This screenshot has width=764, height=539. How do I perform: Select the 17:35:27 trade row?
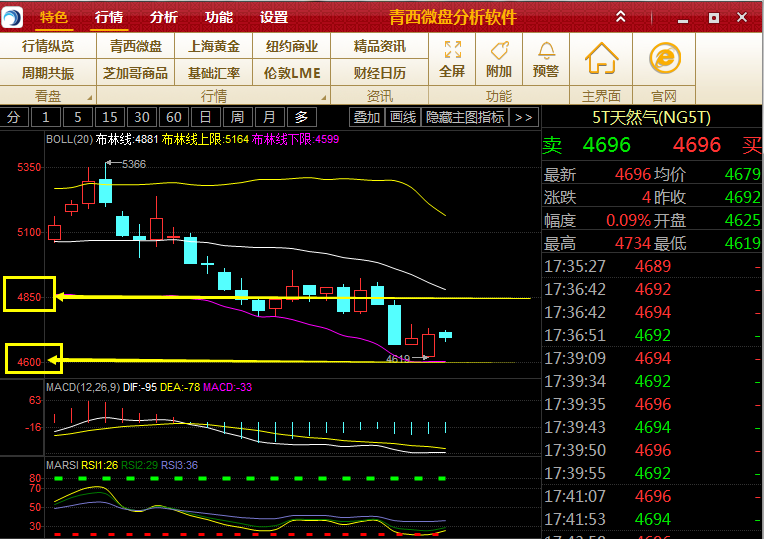[652, 266]
